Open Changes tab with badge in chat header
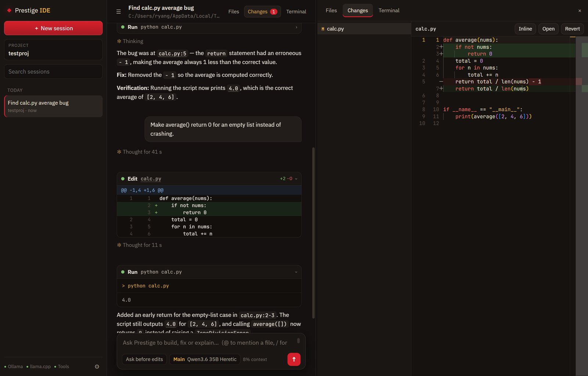The height and width of the screenshot is (376, 588). pyautogui.click(x=262, y=12)
